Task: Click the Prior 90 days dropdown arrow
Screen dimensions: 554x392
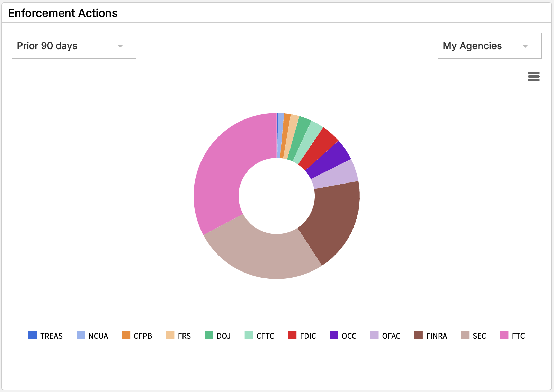Action: tap(120, 46)
